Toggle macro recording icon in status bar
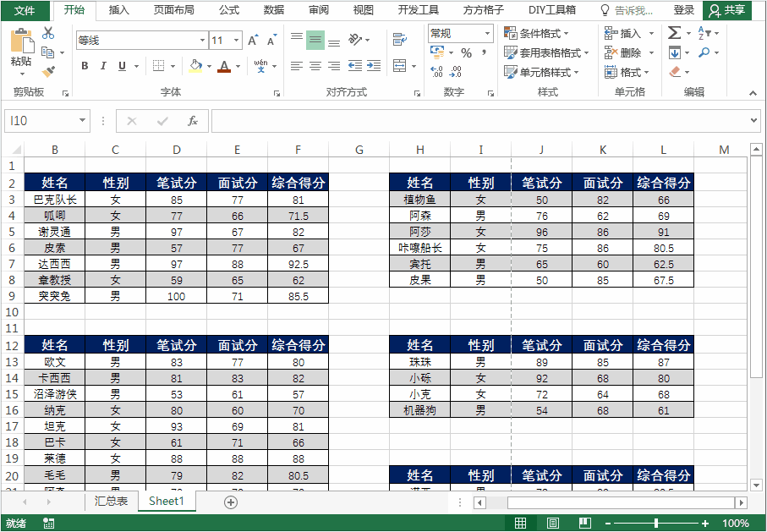The height and width of the screenshot is (532, 767). pyautogui.click(x=48, y=524)
